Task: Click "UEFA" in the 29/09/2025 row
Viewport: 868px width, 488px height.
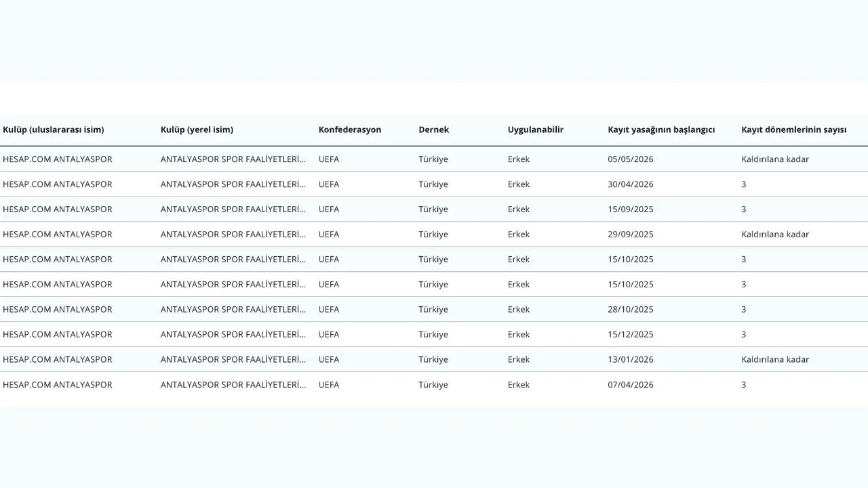Action: (x=329, y=235)
